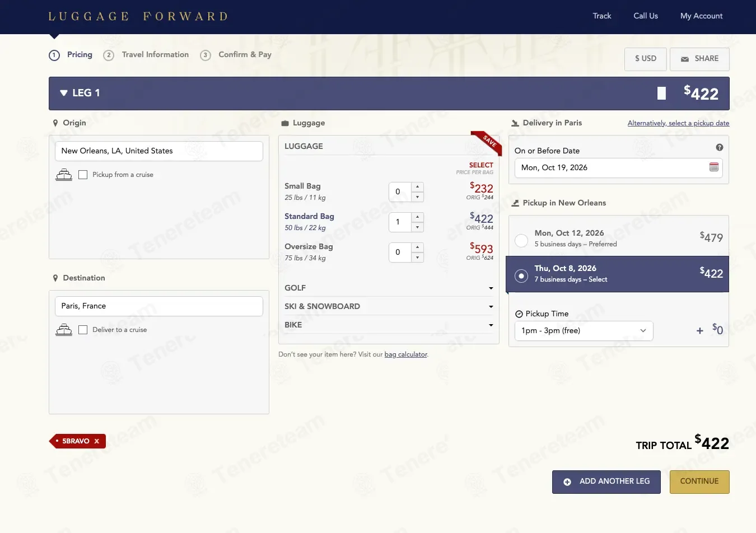
Task: Tick the Pickup from a cruise checkbox
Action: [x=83, y=175]
